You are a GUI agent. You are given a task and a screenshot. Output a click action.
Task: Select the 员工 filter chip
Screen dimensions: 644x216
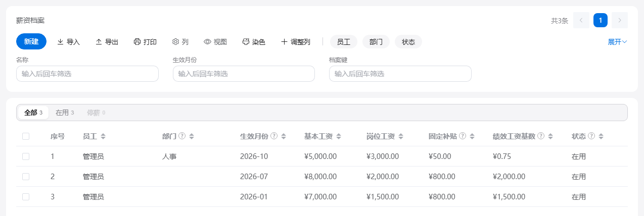pos(344,42)
